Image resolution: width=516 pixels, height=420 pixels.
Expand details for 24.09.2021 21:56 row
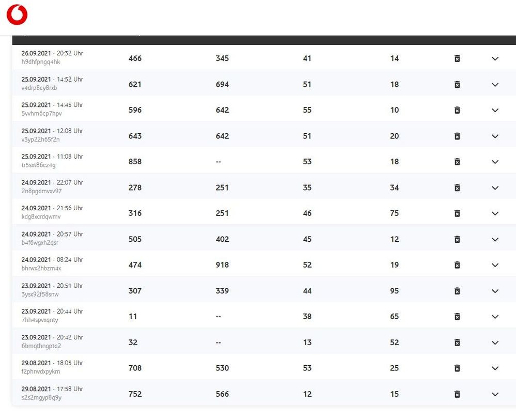coord(495,214)
